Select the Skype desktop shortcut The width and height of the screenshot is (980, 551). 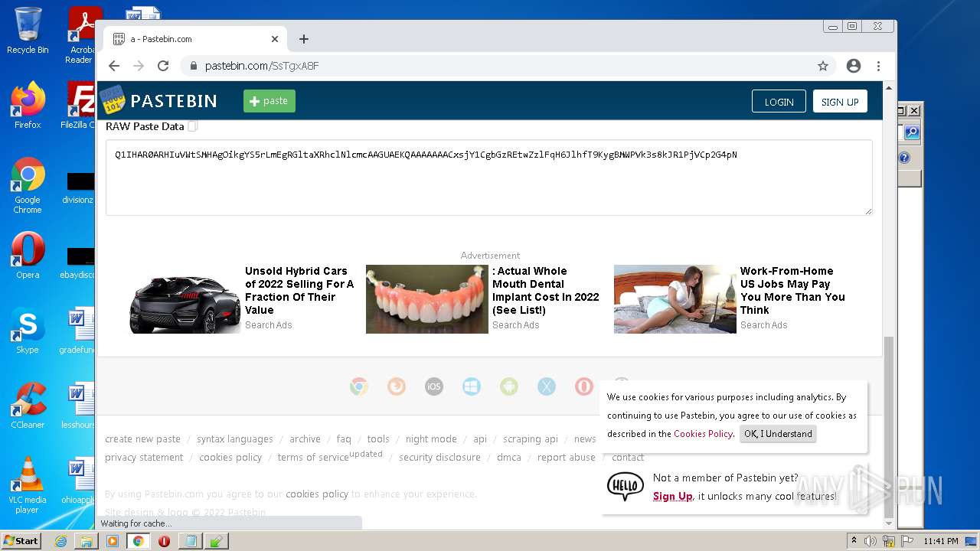click(x=28, y=331)
